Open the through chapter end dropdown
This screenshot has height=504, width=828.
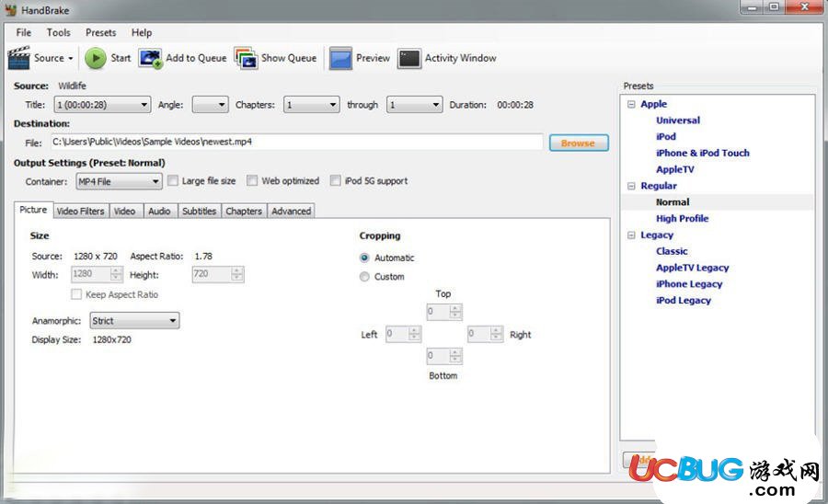[x=415, y=105]
